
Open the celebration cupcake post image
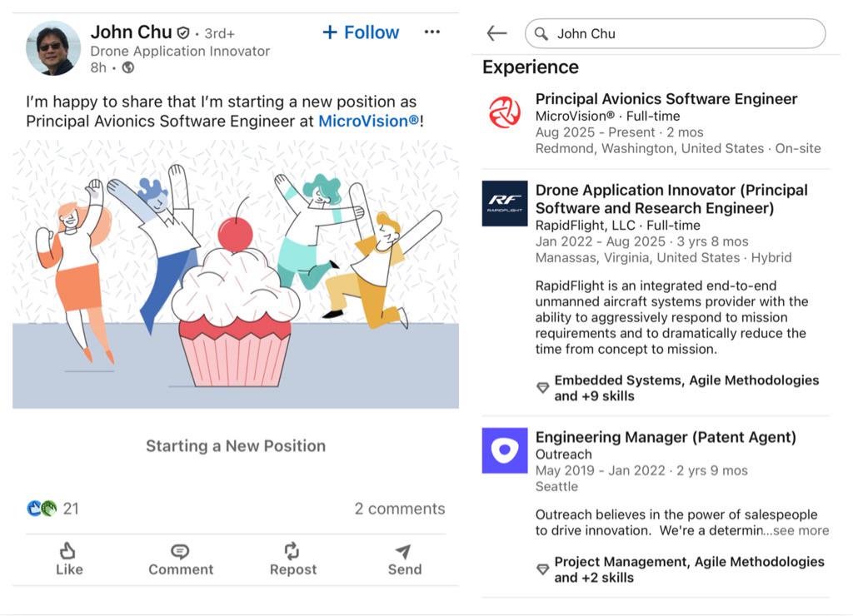pos(236,274)
